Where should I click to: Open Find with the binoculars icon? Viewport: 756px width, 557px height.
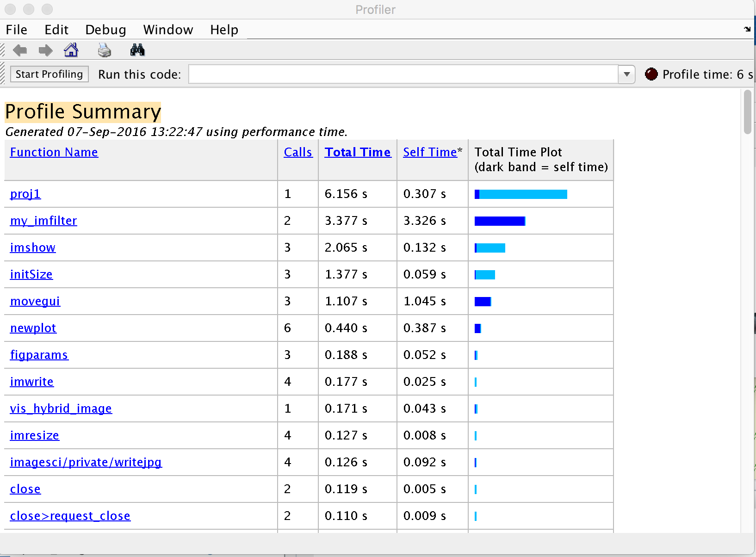point(137,50)
